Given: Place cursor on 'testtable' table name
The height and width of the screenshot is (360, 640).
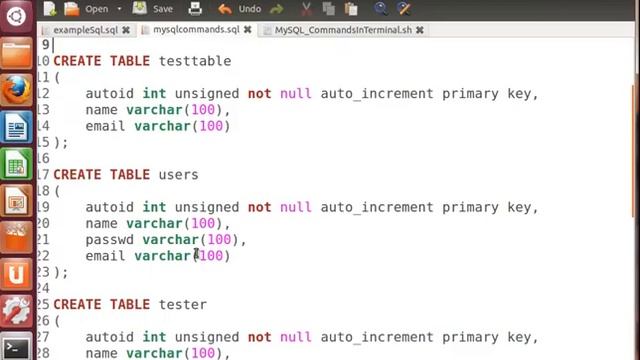Looking at the screenshot, I should click(x=195, y=61).
